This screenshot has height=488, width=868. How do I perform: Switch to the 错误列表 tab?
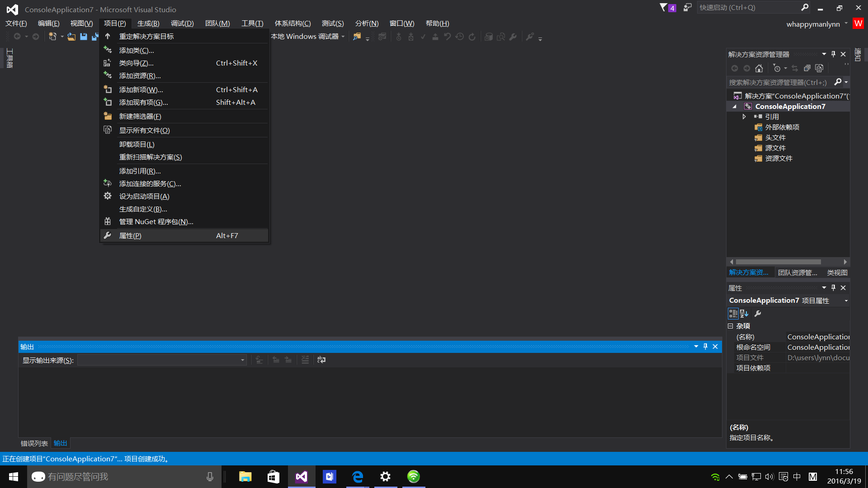point(34,443)
